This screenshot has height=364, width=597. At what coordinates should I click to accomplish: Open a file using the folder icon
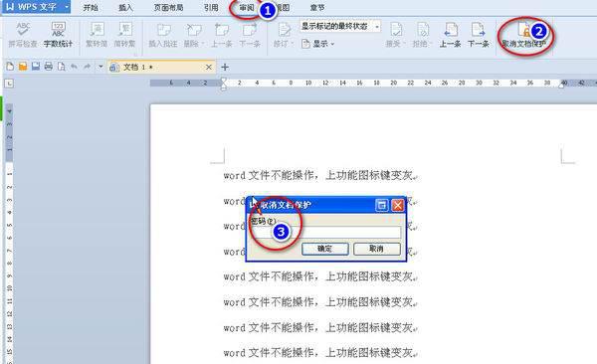[x=23, y=67]
